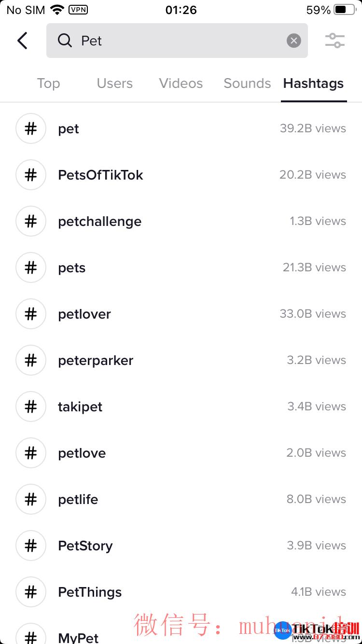Tap hashtag icon beside petchallenge

(x=31, y=221)
